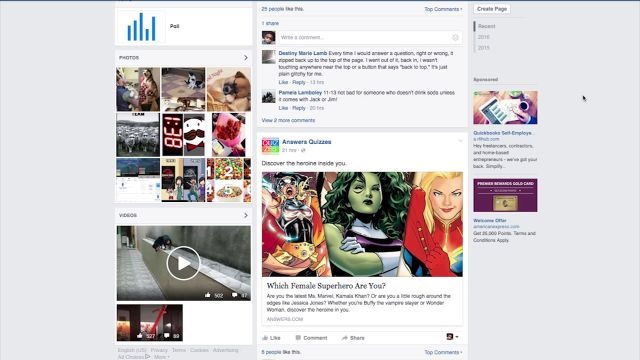640x360 pixels.
Task: Click the Advertising footer link
Action: point(225,350)
